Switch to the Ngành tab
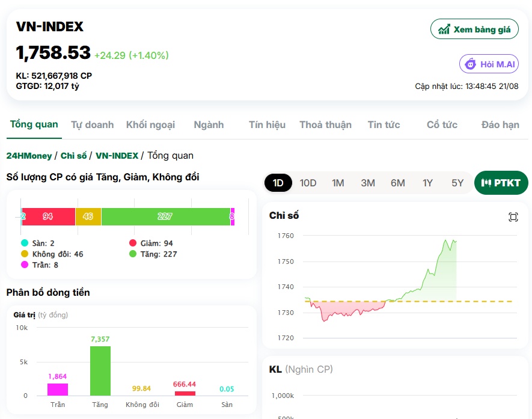532x419 pixels. [x=209, y=125]
